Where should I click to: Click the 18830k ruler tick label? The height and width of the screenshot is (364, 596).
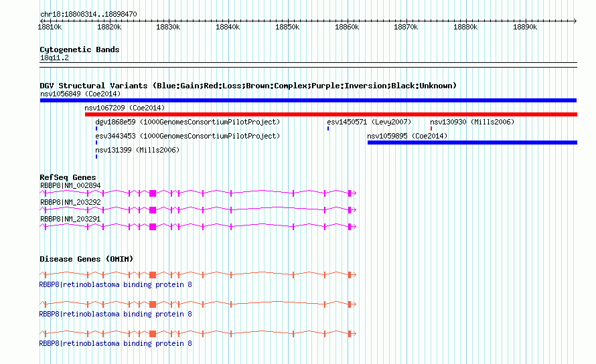(168, 27)
